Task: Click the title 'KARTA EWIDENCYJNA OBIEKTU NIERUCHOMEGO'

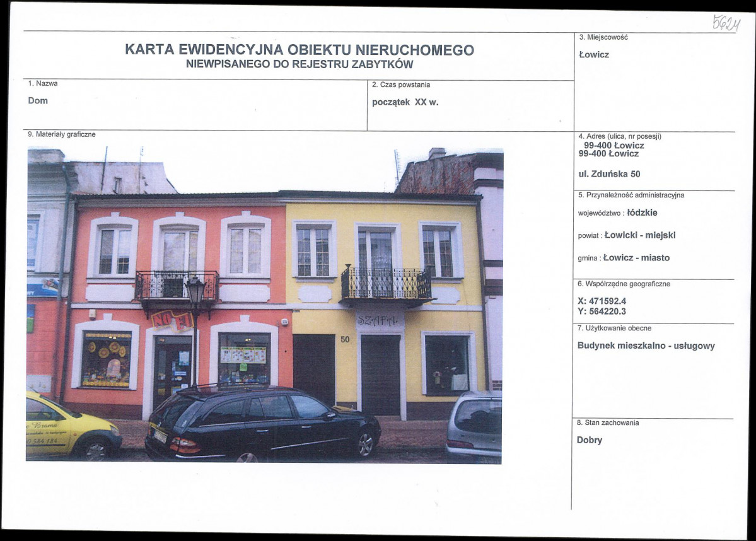Action: (x=299, y=50)
